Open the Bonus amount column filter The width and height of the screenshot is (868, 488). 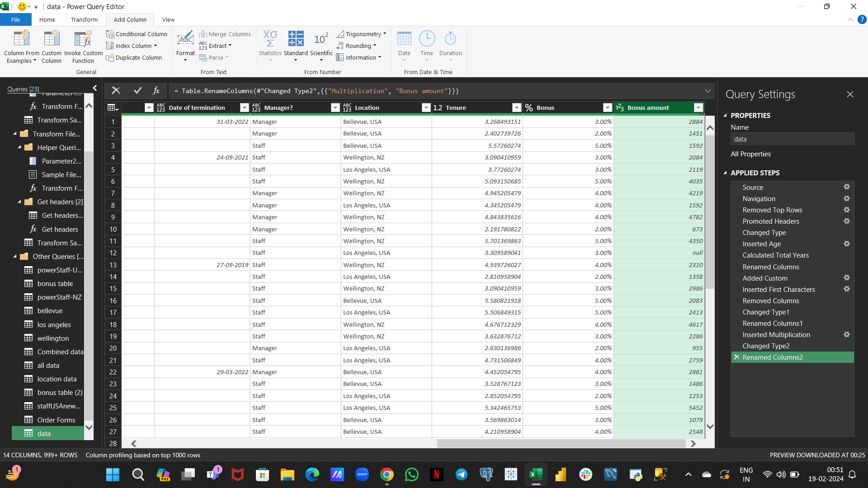[698, 108]
